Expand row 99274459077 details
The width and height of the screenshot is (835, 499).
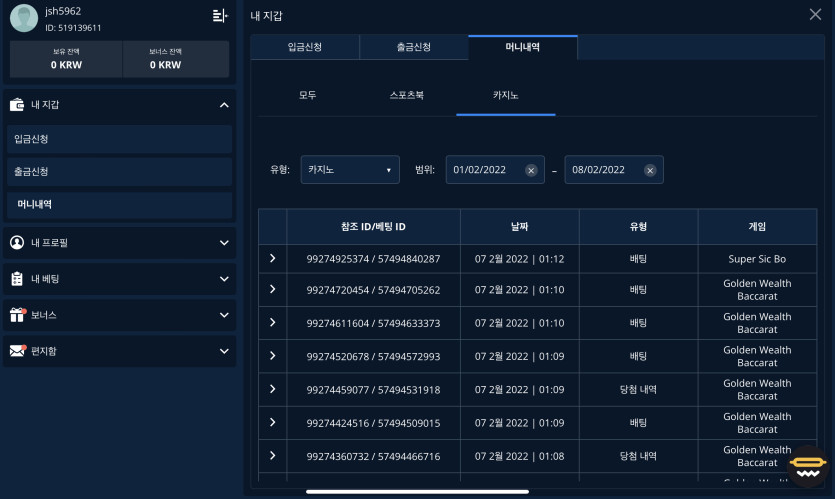273,389
